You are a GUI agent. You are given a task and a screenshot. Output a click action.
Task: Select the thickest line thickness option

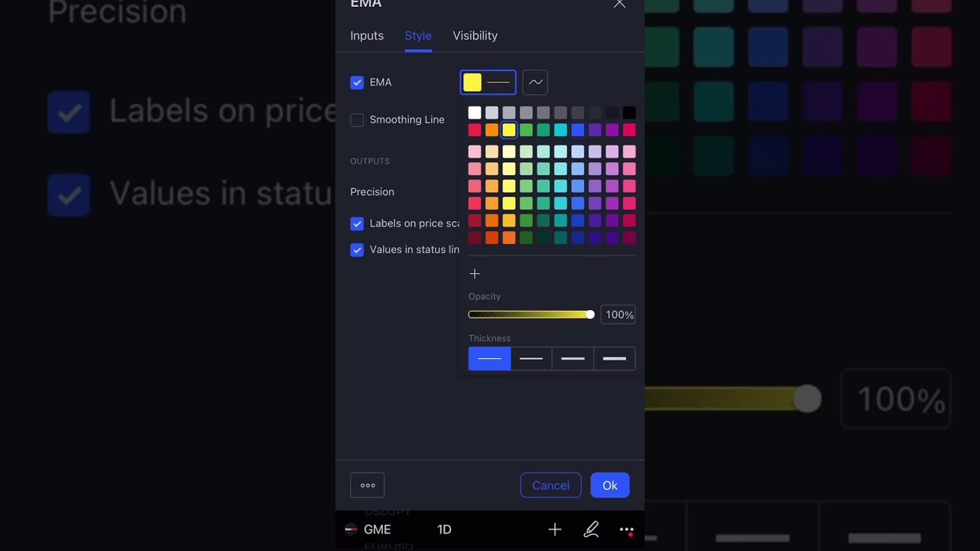tap(614, 358)
